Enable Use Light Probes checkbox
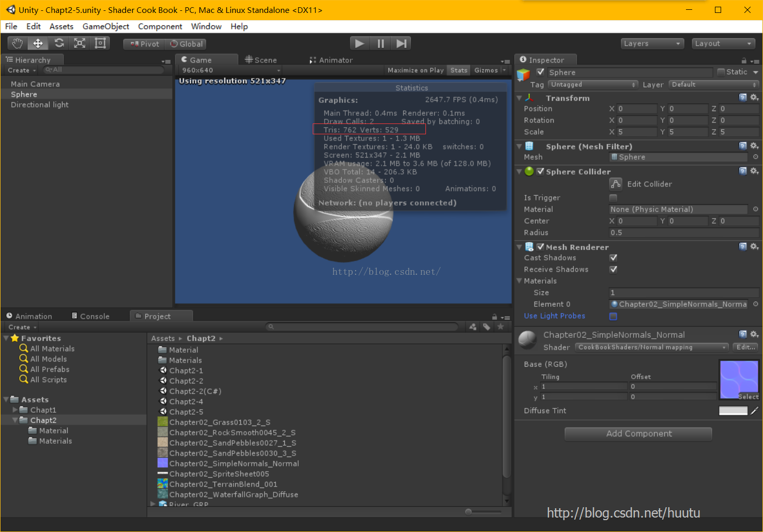 point(613,316)
